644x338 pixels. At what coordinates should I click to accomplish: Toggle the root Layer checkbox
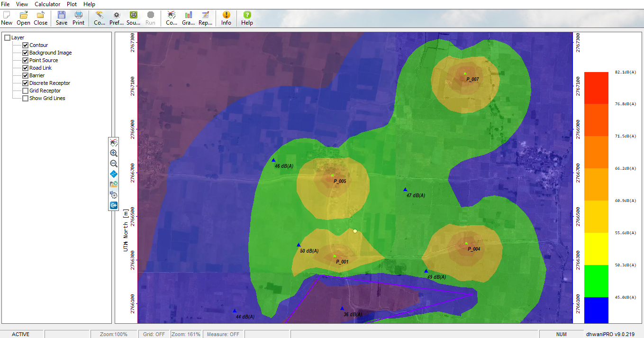7,37
